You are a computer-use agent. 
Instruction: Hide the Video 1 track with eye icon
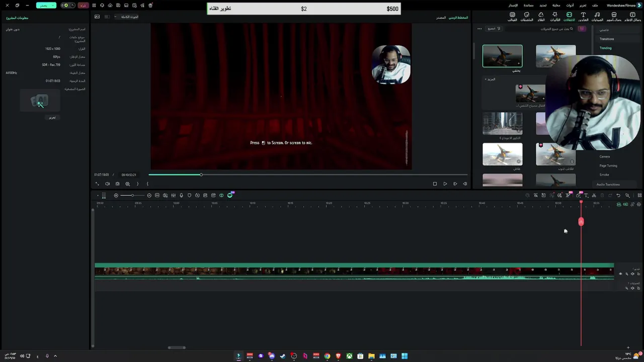(620, 274)
